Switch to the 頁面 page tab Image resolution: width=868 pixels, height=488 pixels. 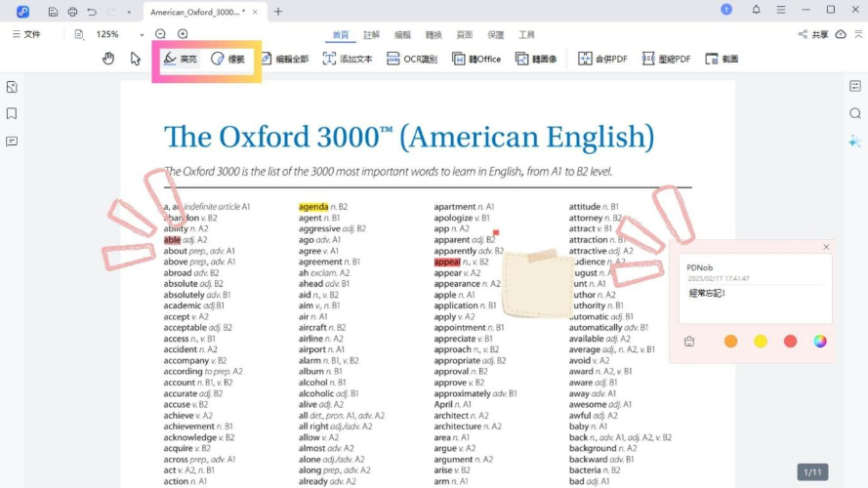(465, 35)
